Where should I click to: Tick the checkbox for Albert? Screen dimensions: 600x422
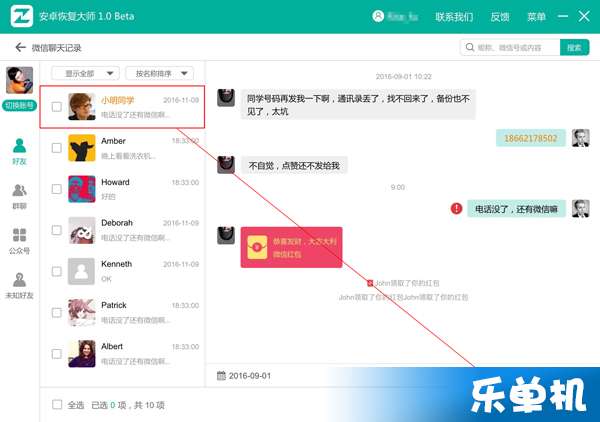point(57,354)
